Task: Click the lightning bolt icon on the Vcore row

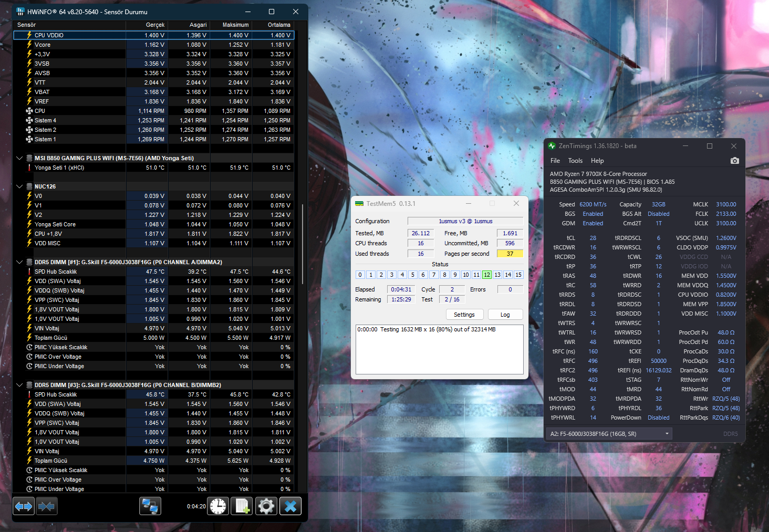Action: (29, 45)
